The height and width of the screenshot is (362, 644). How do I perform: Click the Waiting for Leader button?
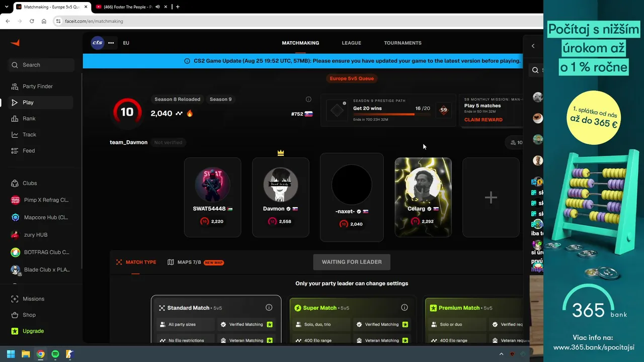pos(352,262)
